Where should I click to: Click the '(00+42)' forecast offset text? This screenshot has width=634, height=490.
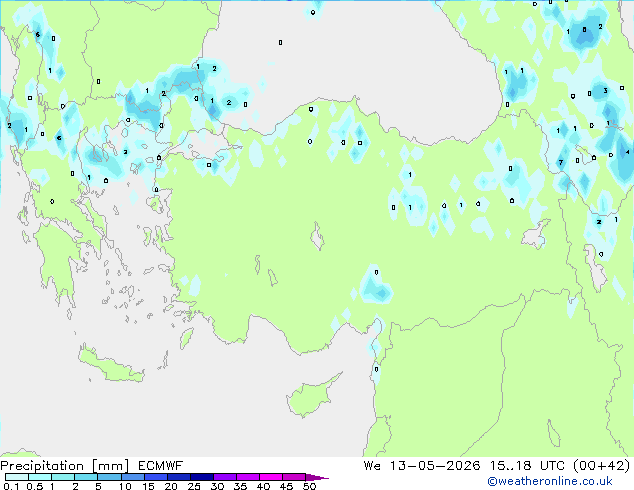pos(602,466)
